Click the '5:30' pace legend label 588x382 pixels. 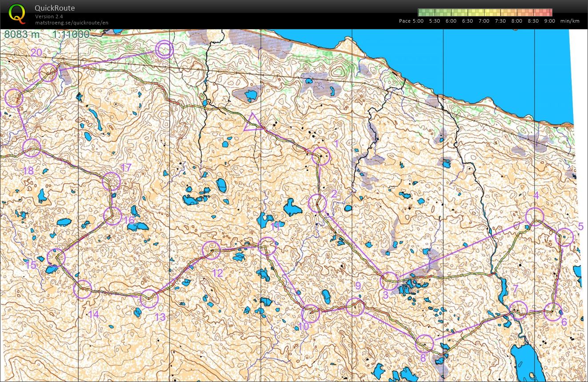click(x=435, y=21)
